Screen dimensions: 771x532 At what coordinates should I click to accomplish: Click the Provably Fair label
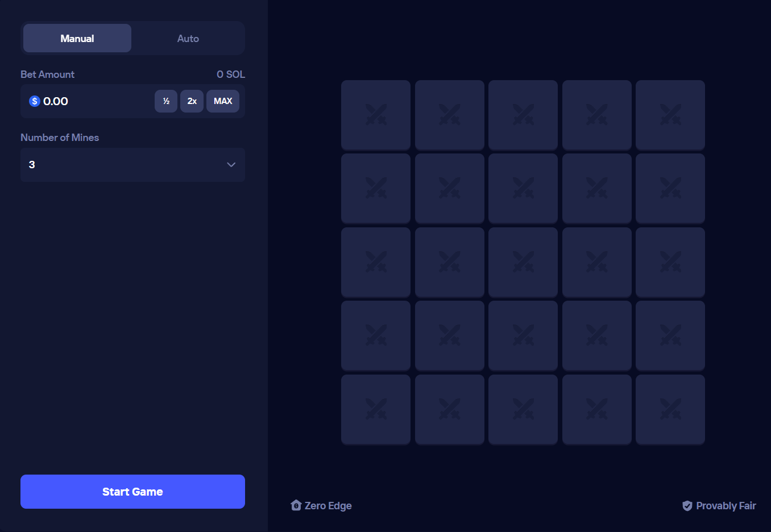coord(726,505)
